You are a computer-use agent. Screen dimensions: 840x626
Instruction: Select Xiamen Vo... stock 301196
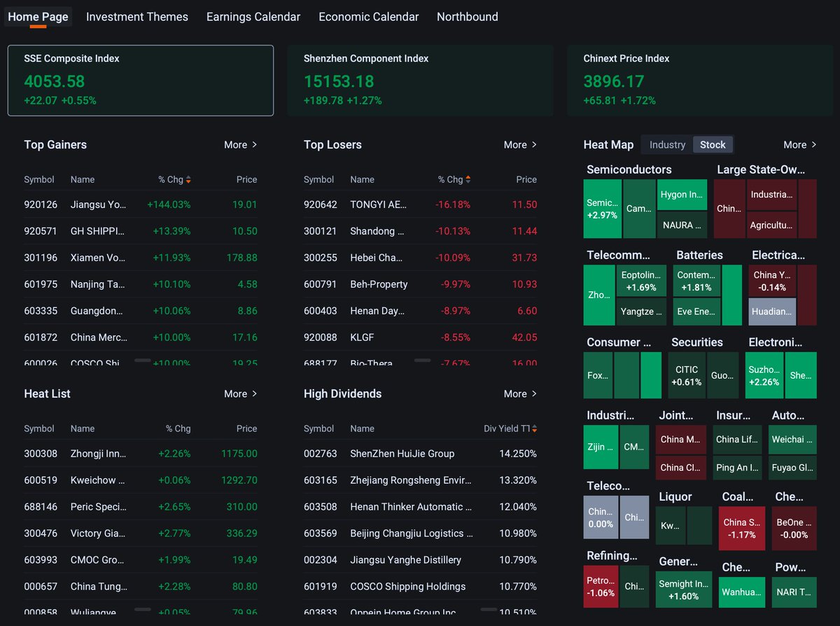(141, 258)
